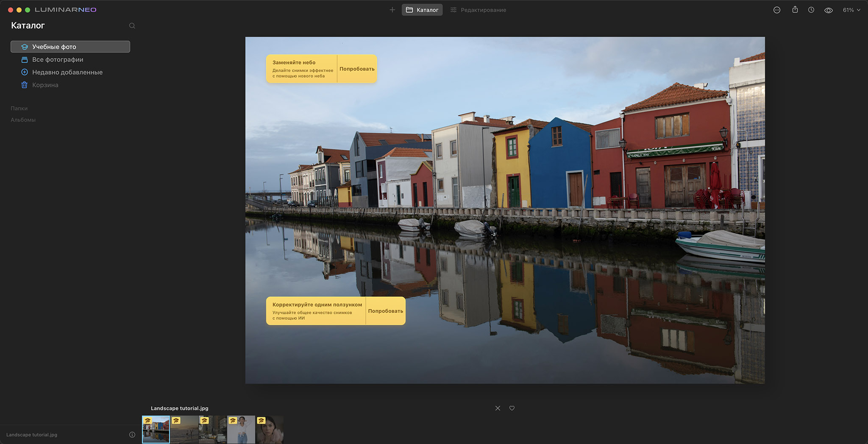Open the more options ellipsis menu top right
Viewport: 868px width, 444px height.
click(x=777, y=9)
